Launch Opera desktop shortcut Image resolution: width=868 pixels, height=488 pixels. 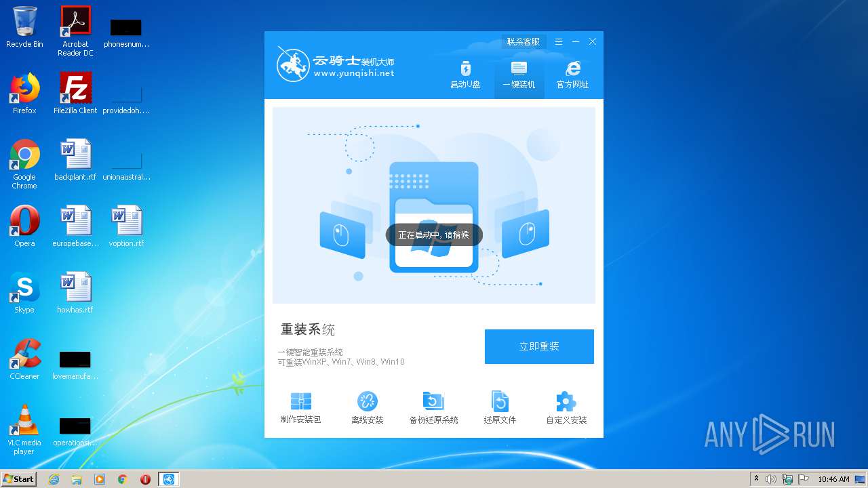(24, 226)
